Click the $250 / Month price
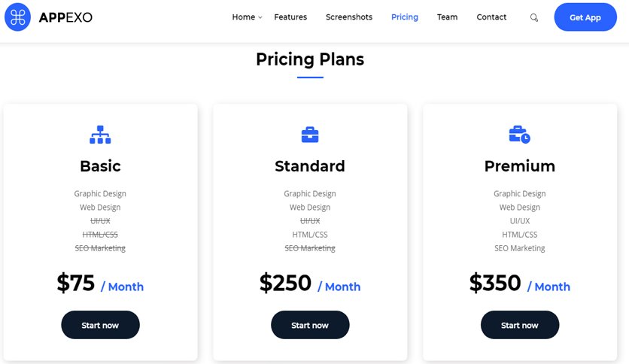Screen dimensions: 629x364 310,283
